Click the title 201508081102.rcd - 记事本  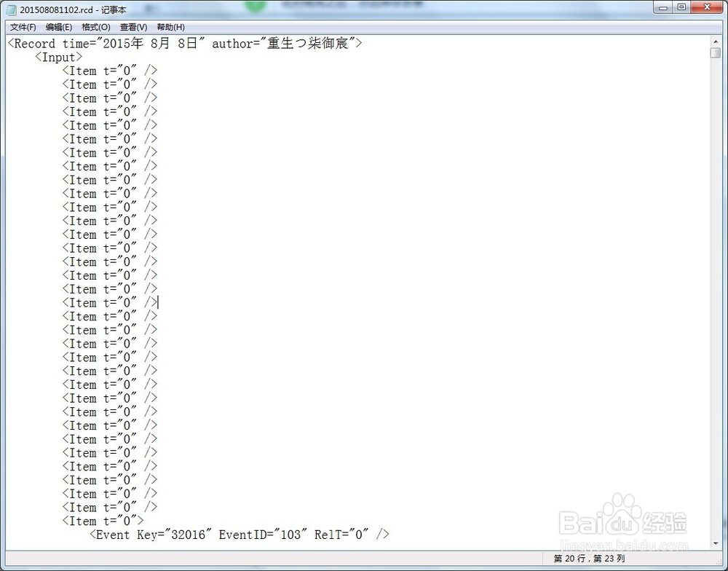(73, 10)
